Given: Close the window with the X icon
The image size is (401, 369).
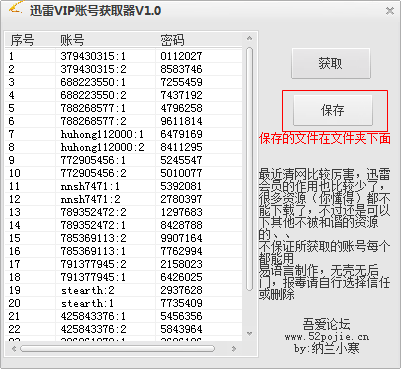Looking at the screenshot, I should [390, 11].
